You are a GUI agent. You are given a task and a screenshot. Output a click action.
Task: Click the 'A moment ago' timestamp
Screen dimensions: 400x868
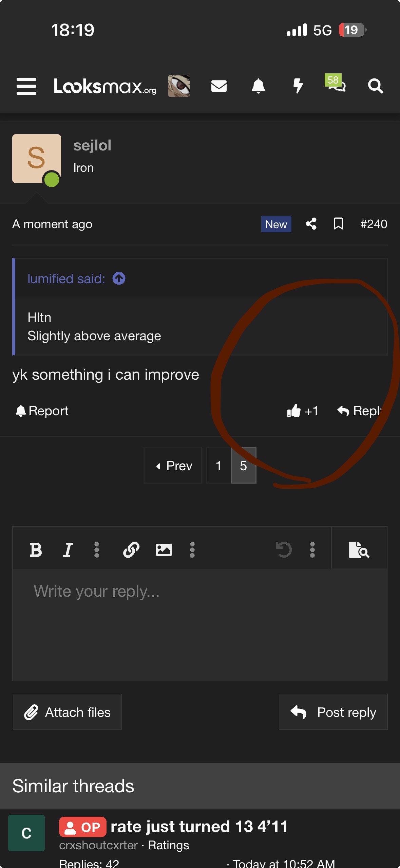click(52, 224)
